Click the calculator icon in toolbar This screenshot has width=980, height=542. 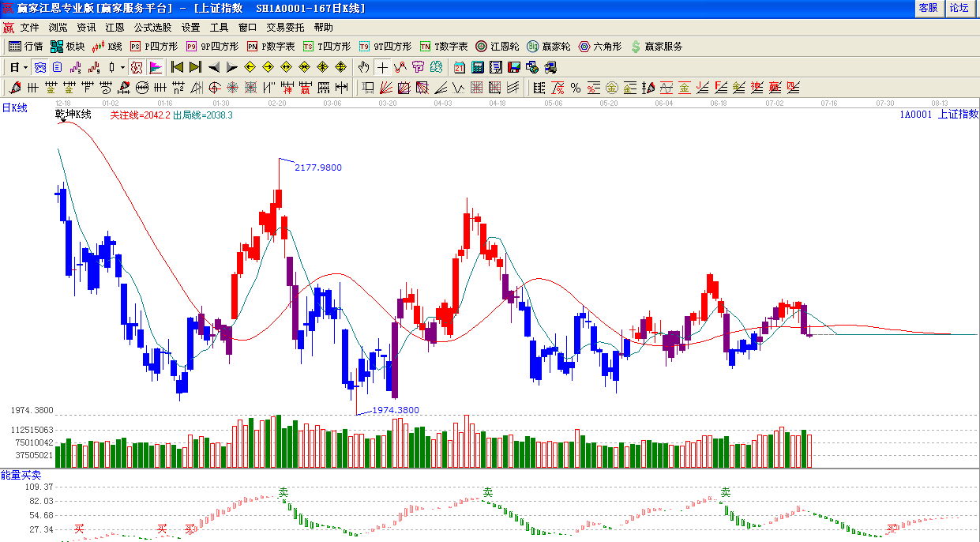click(478, 67)
